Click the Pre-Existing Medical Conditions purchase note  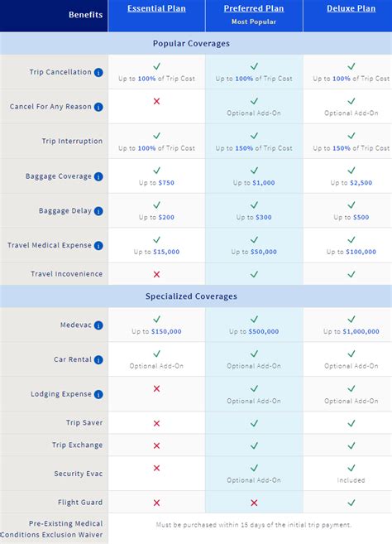[254, 525]
